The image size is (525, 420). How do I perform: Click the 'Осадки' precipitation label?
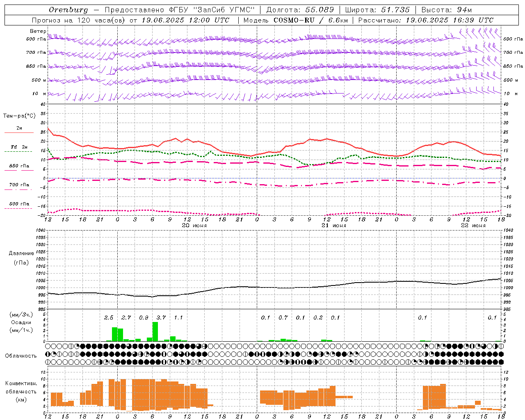[21, 322]
